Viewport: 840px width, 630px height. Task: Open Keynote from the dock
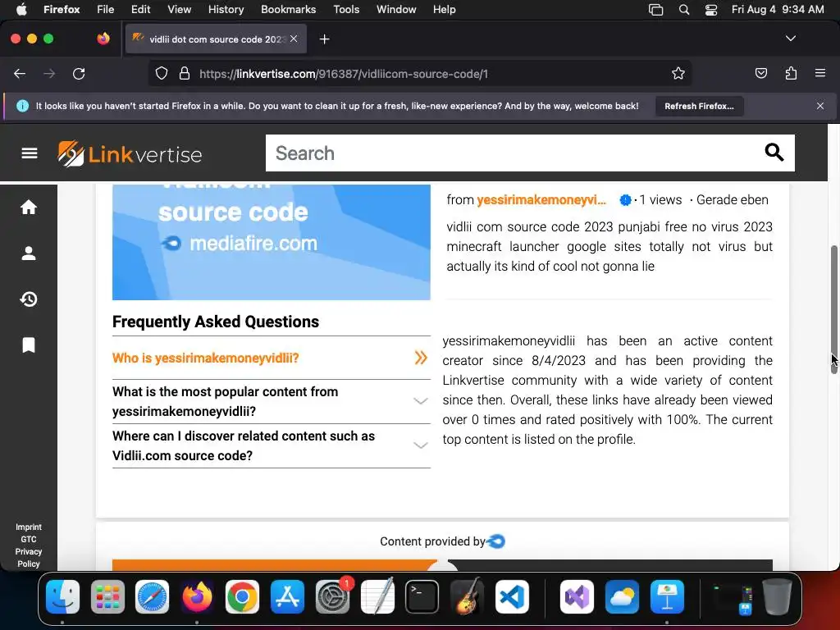coord(667,597)
